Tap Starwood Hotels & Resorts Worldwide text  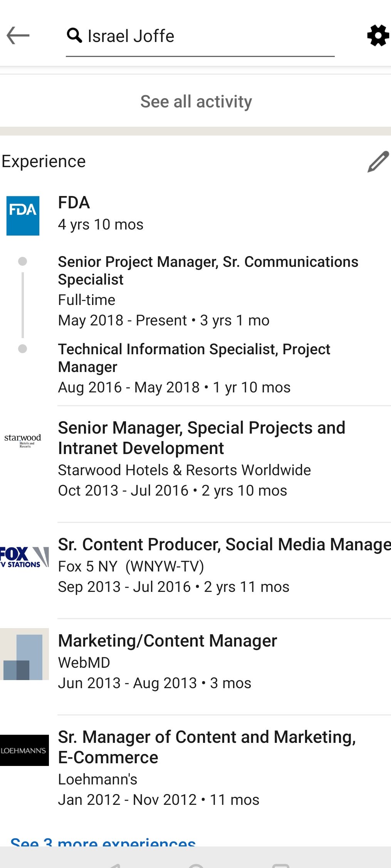pos(184,470)
